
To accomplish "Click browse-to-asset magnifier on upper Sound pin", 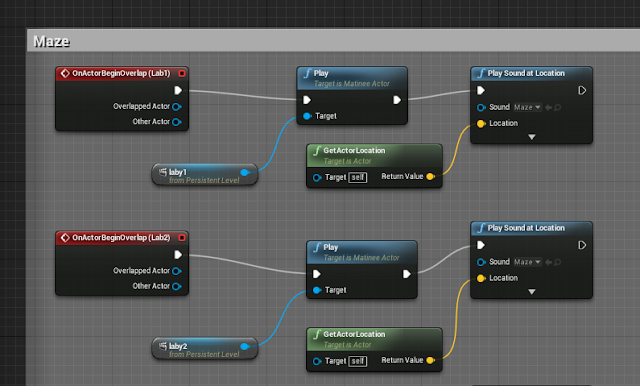I will coord(558,107).
